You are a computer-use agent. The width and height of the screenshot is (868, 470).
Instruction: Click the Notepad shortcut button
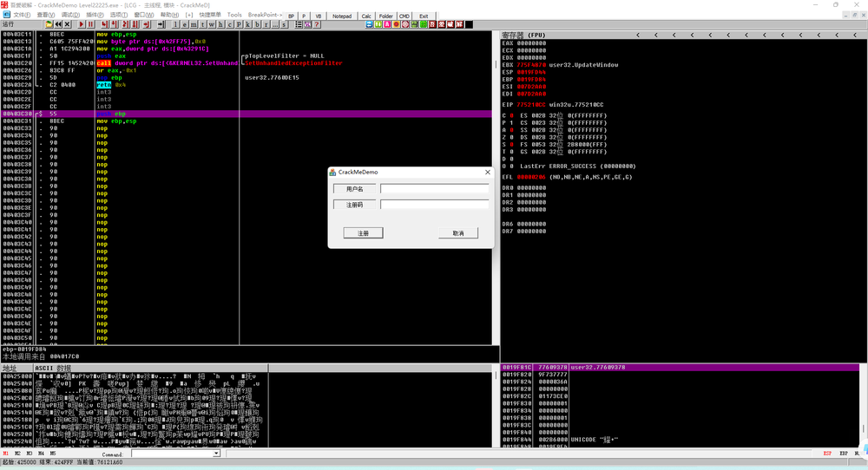tap(342, 16)
